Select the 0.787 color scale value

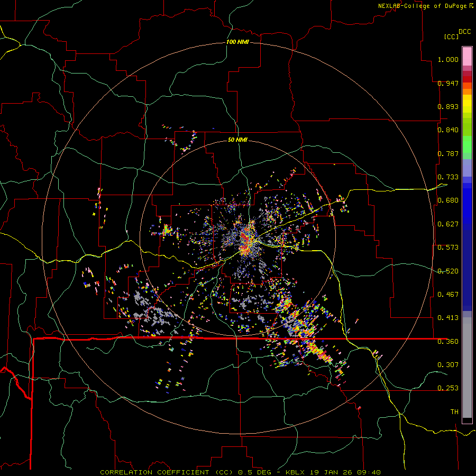pyautogui.click(x=448, y=153)
